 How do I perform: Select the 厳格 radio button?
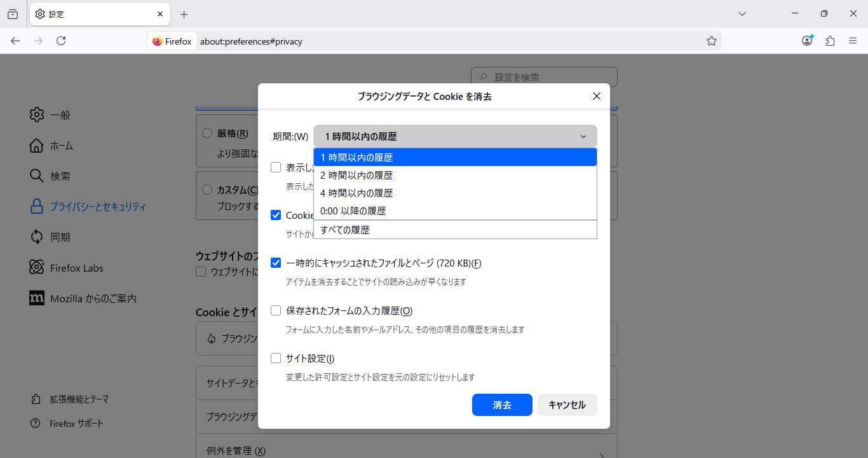[207, 133]
